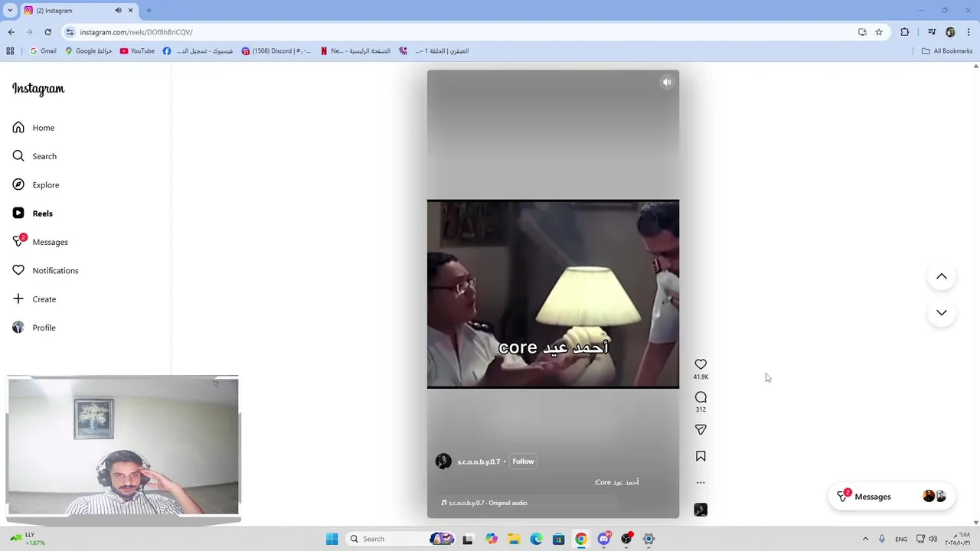Click the reel author's avatar
This screenshot has height=551, width=980.
click(443, 461)
